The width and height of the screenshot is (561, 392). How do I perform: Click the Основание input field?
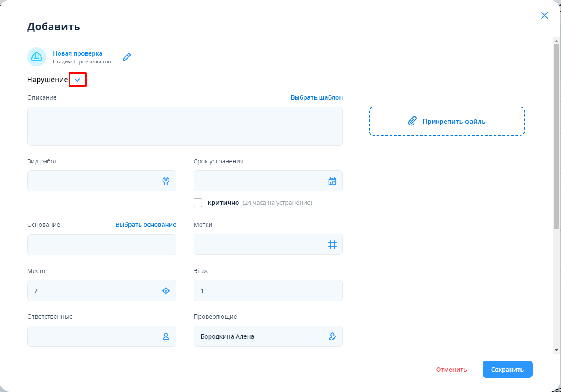pos(101,245)
